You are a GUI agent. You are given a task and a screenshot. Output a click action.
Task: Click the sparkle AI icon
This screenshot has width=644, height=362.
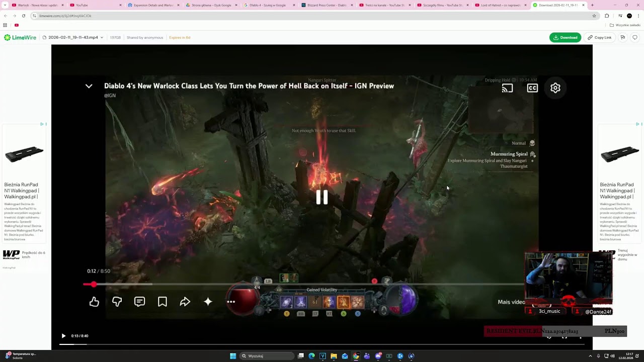coord(208,302)
